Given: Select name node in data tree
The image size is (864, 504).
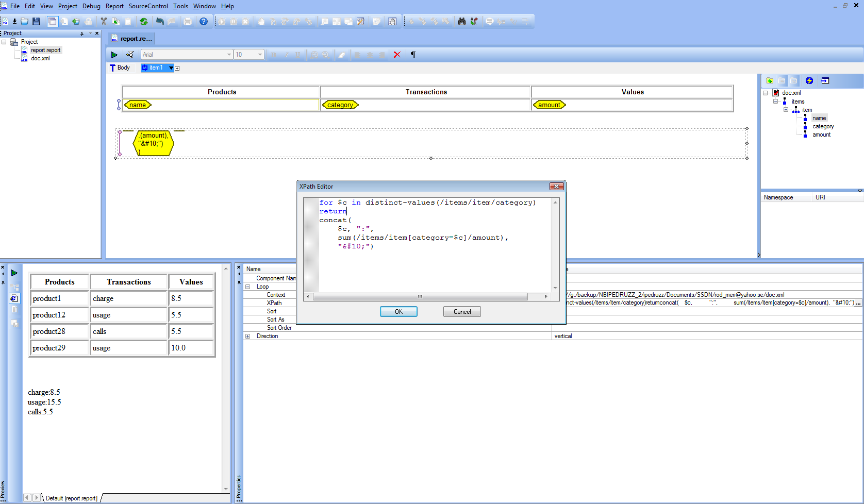Looking at the screenshot, I should [x=819, y=118].
